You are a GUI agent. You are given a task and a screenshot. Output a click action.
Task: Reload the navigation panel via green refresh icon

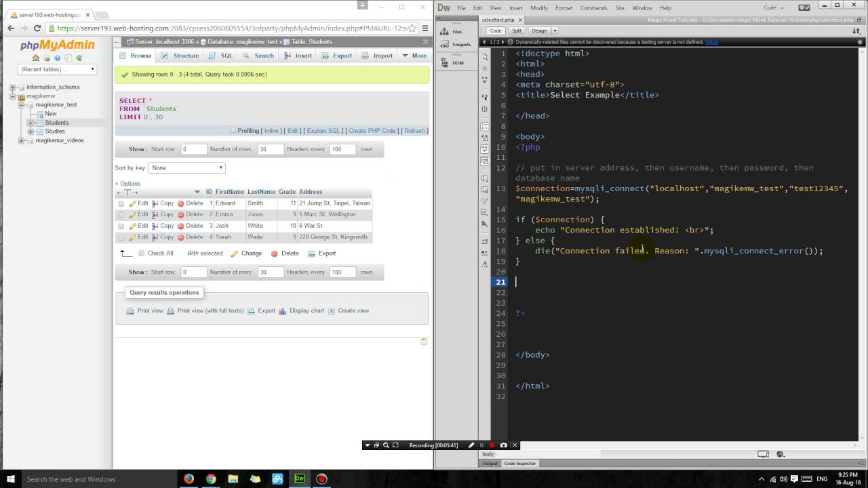79,58
